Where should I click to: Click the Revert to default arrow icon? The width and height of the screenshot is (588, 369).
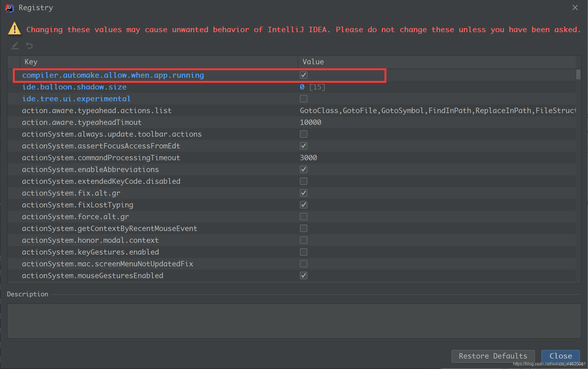[29, 46]
